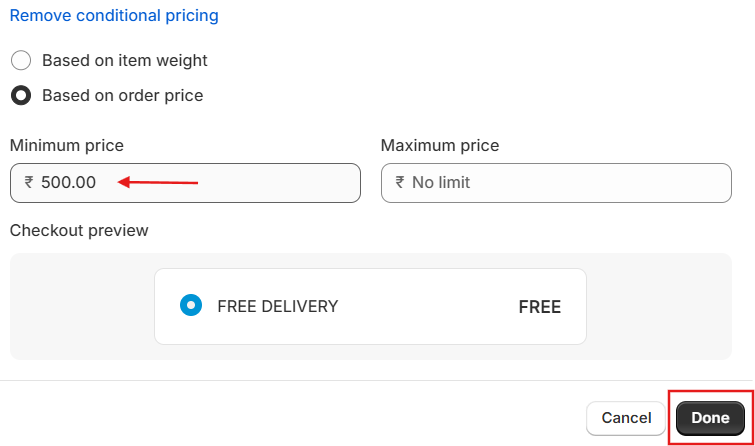The width and height of the screenshot is (755, 446).
Task: Click the bold FREE price text
Action: tap(540, 307)
